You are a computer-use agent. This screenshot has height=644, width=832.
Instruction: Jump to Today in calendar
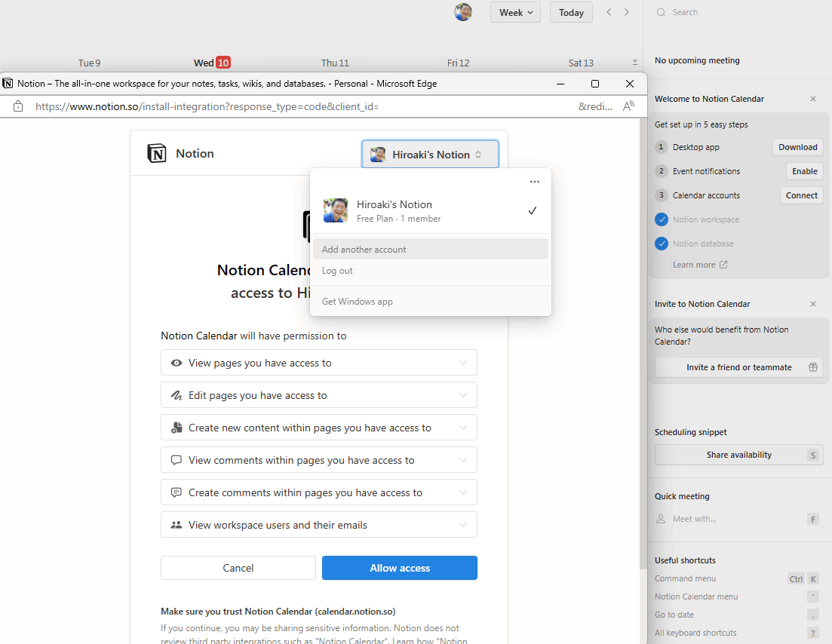point(571,12)
